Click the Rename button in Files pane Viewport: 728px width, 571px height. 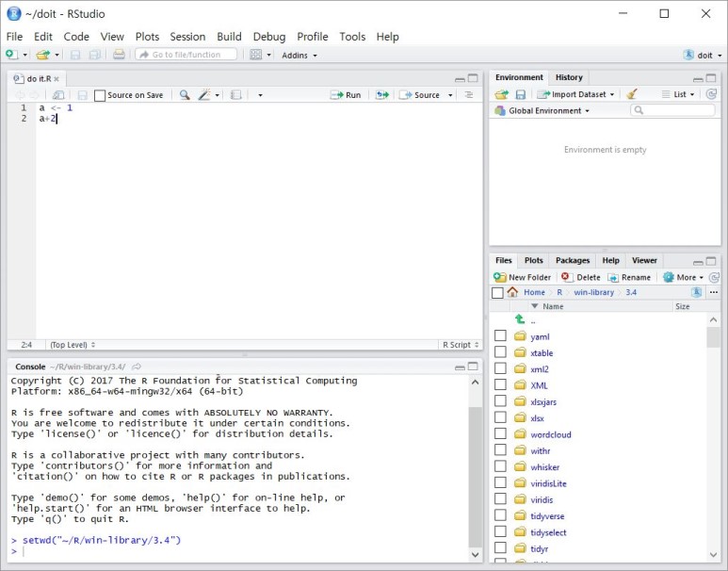point(629,277)
